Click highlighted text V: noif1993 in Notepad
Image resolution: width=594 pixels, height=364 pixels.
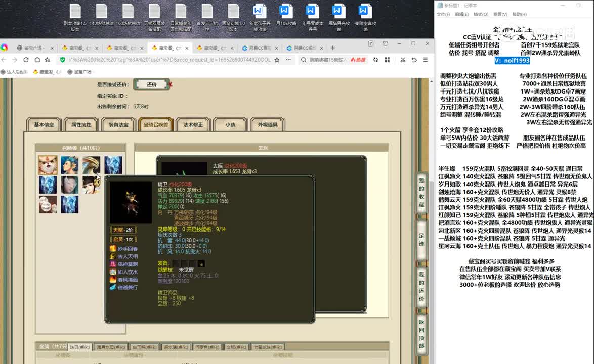(512, 61)
